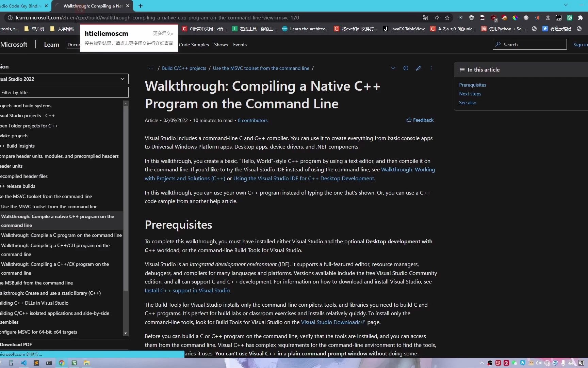
Task: Click Download PDF in sidebar
Action: coord(16,344)
